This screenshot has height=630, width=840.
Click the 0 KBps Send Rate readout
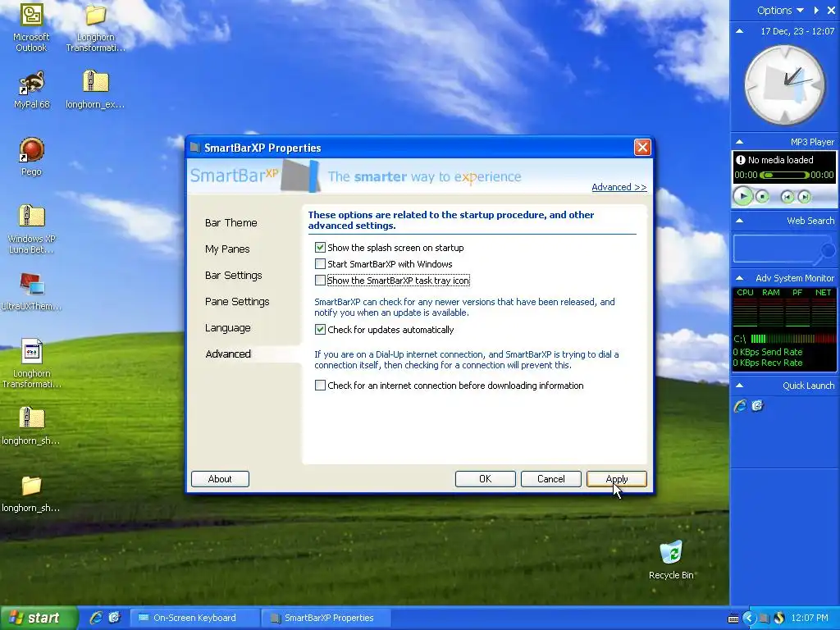tap(768, 352)
